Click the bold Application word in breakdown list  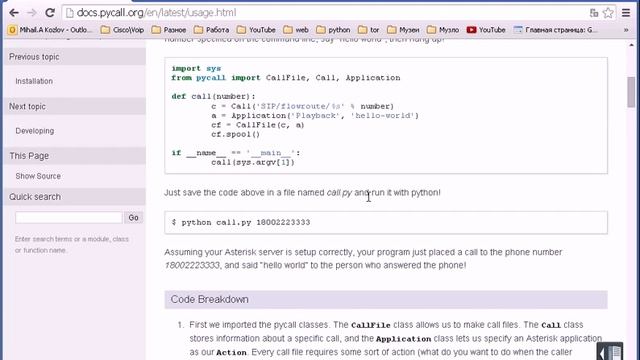point(403,339)
